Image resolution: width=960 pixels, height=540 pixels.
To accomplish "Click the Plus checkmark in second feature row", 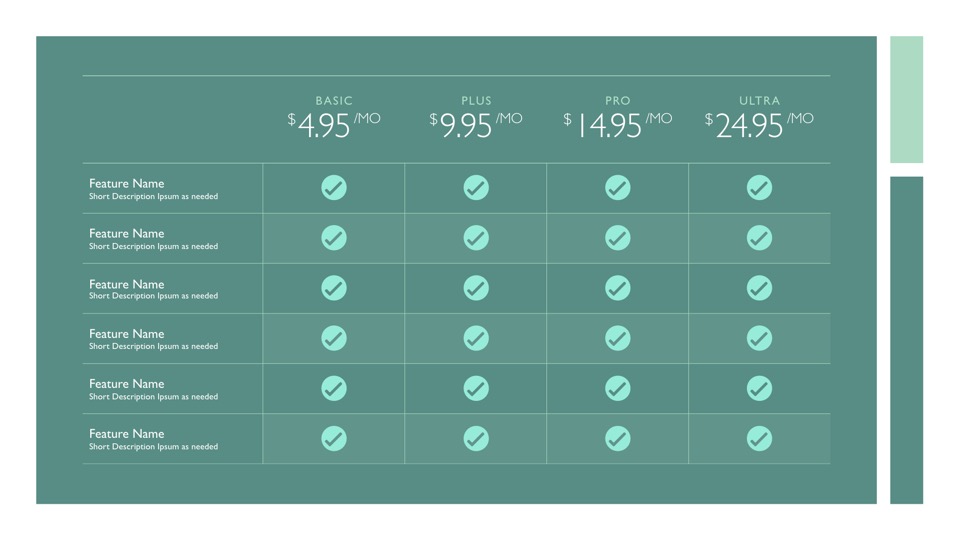I will 476,238.
